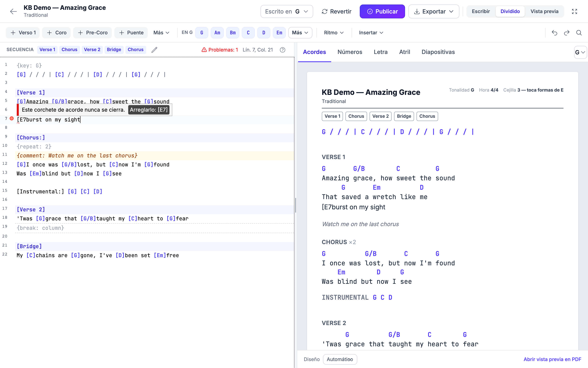This screenshot has width=588, height=368.
Task: Switch to the Letra tab
Action: [381, 52]
